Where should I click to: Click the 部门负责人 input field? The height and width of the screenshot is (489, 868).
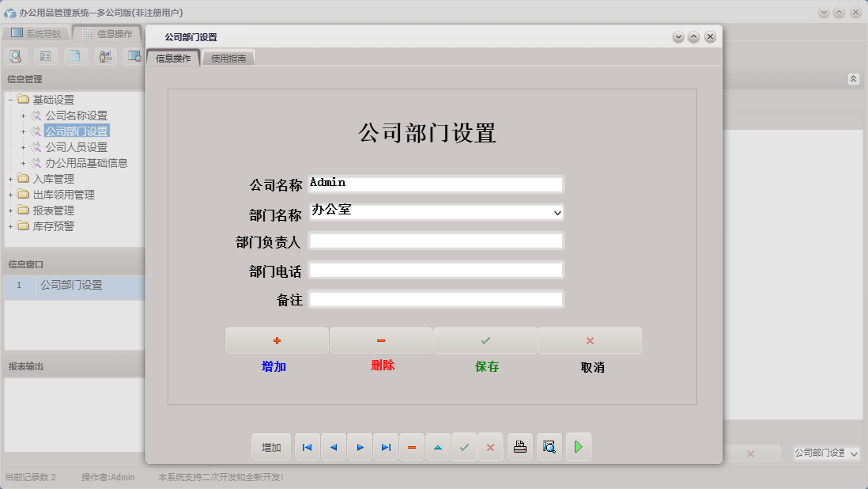click(x=437, y=241)
